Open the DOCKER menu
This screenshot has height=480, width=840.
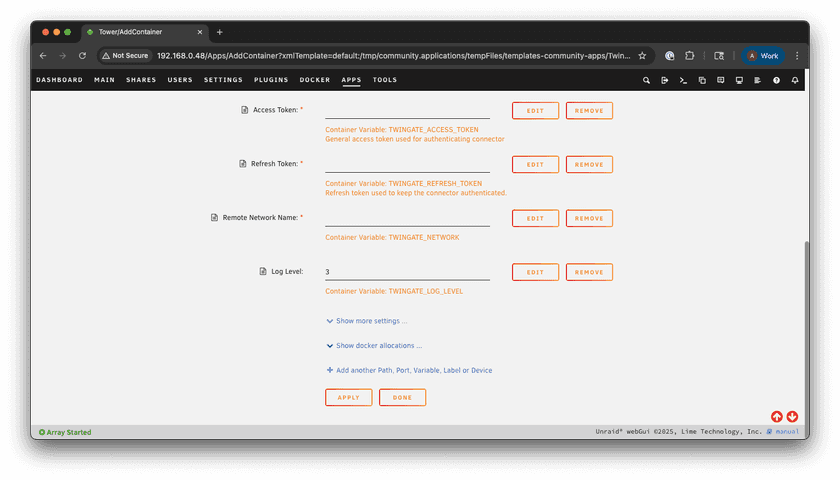pos(315,80)
